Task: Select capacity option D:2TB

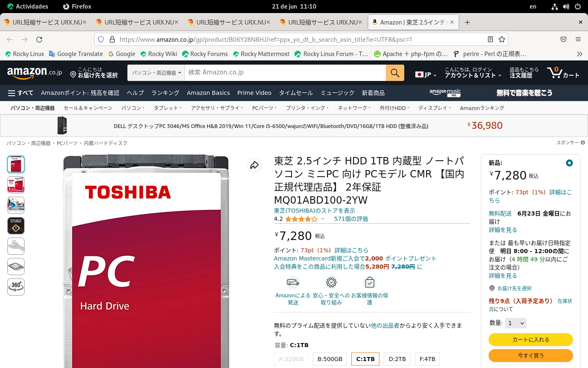Action: 397,359
